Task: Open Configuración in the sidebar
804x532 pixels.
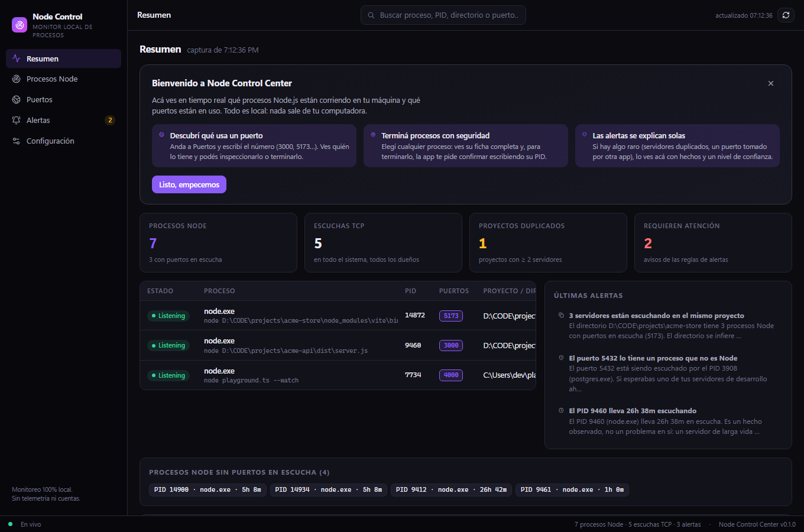Action: pyautogui.click(x=63, y=141)
